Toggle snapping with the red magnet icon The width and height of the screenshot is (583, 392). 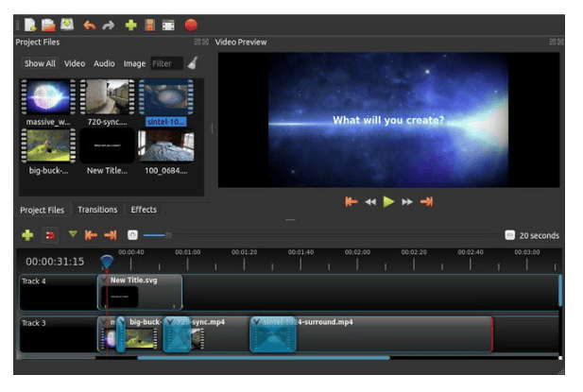click(x=50, y=235)
